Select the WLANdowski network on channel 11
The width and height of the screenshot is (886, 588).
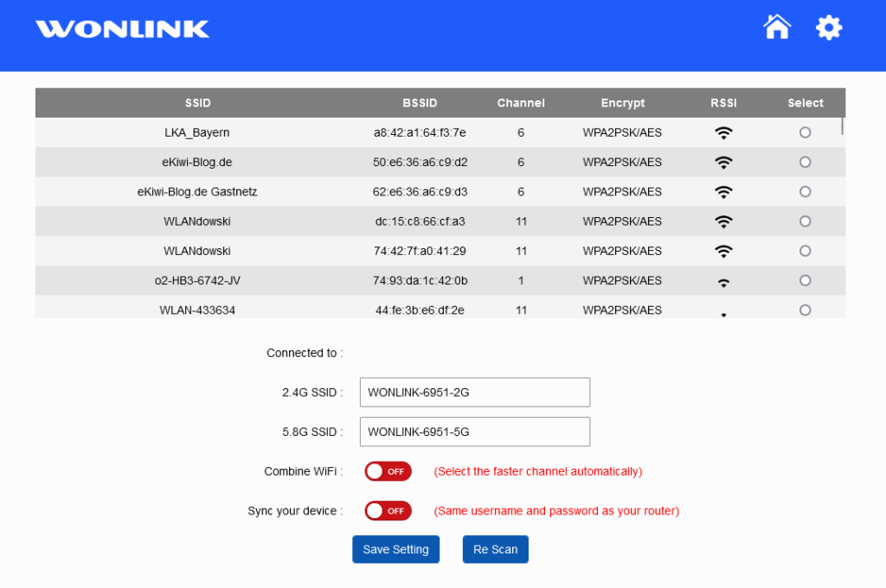(x=805, y=220)
